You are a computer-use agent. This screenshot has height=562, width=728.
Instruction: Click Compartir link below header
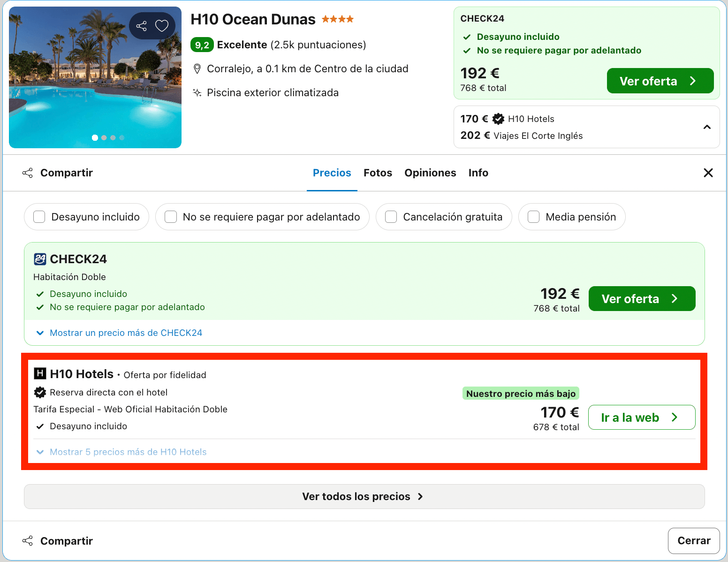click(x=57, y=173)
